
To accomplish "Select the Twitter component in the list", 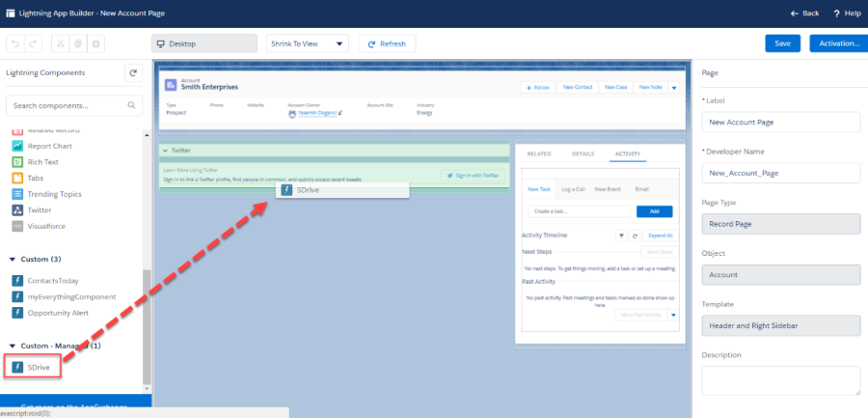I will click(x=39, y=209).
